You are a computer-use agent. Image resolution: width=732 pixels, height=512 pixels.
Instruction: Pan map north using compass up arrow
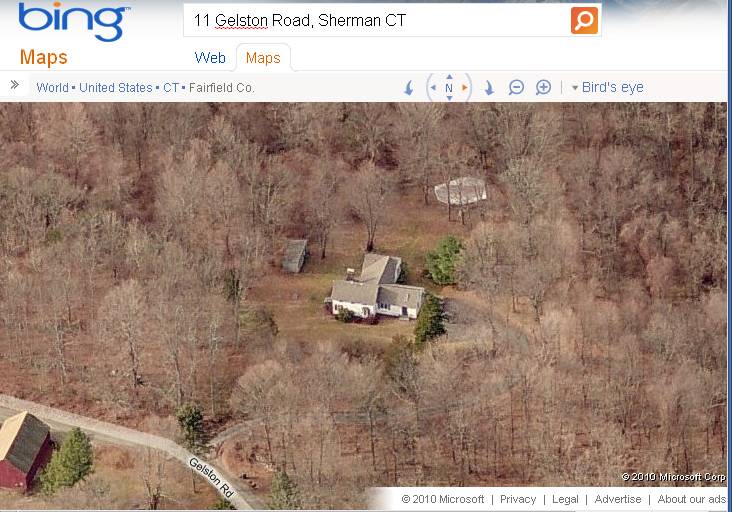click(x=449, y=77)
